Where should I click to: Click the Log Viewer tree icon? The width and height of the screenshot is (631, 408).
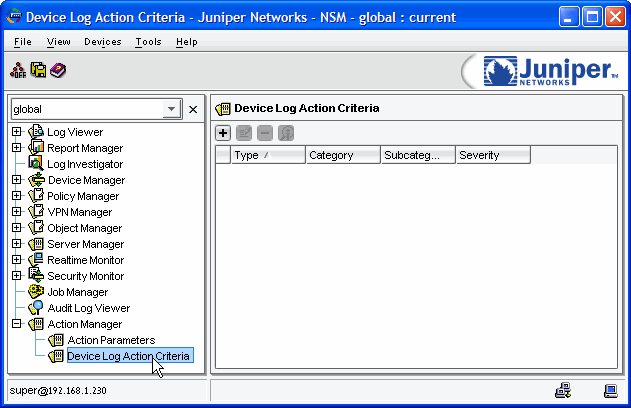click(36, 132)
